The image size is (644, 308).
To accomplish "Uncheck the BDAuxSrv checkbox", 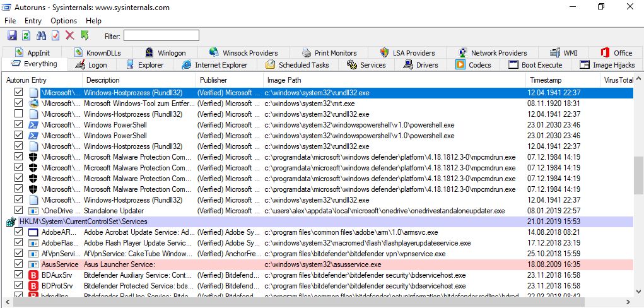I will [x=18, y=275].
